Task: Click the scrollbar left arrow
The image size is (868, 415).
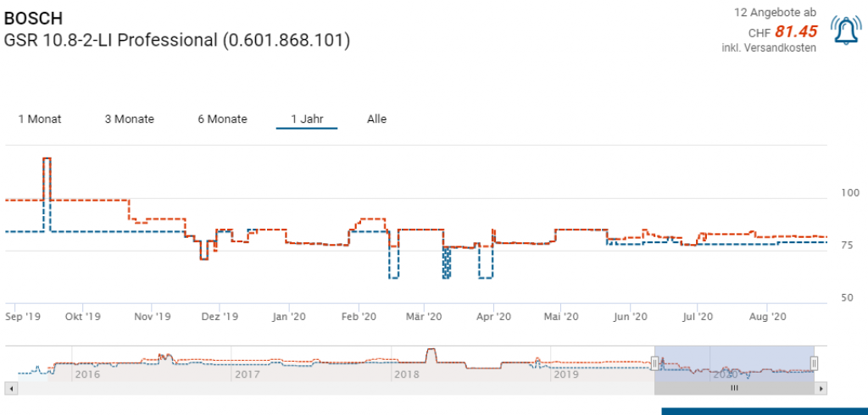Action: click(x=11, y=387)
